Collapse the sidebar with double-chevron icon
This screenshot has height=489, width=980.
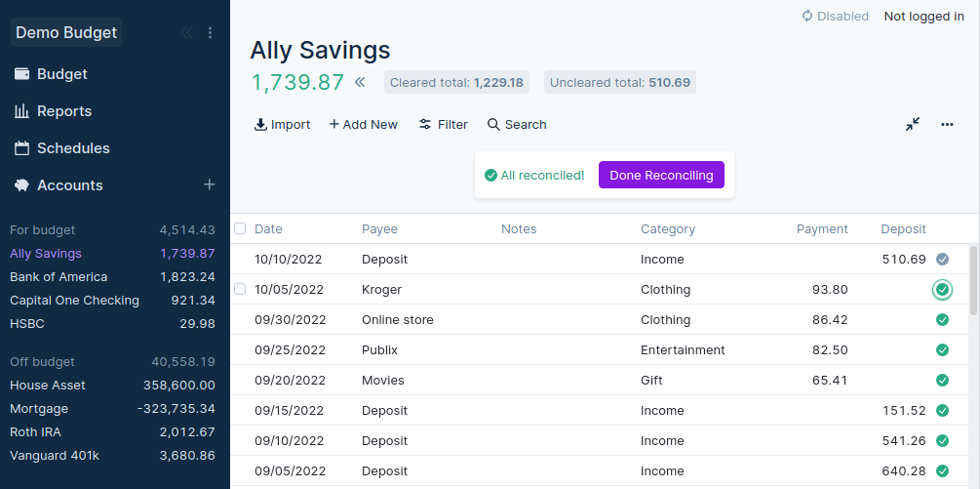pos(186,33)
